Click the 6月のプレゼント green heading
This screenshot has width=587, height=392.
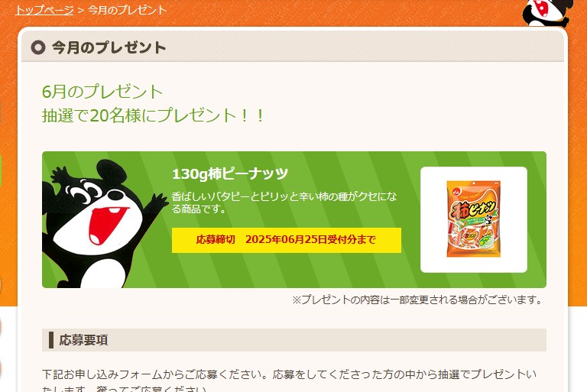point(102,92)
